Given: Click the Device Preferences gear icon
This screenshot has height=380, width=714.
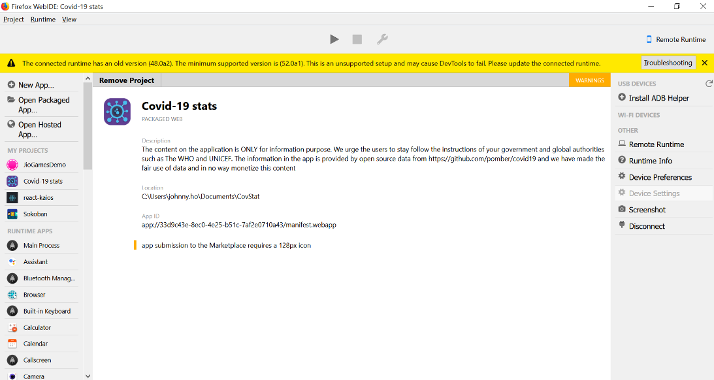Looking at the screenshot, I should 622,176.
